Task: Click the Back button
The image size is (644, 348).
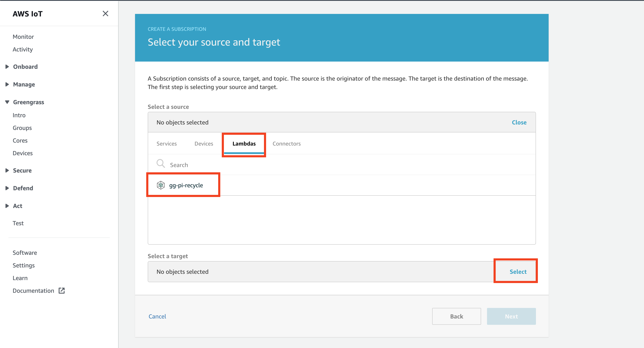Action: pyautogui.click(x=456, y=316)
